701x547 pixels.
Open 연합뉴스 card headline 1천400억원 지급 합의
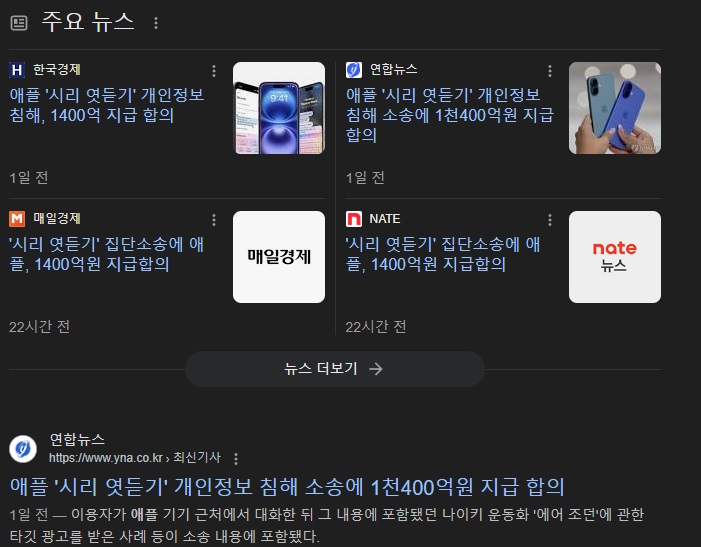(x=450, y=115)
